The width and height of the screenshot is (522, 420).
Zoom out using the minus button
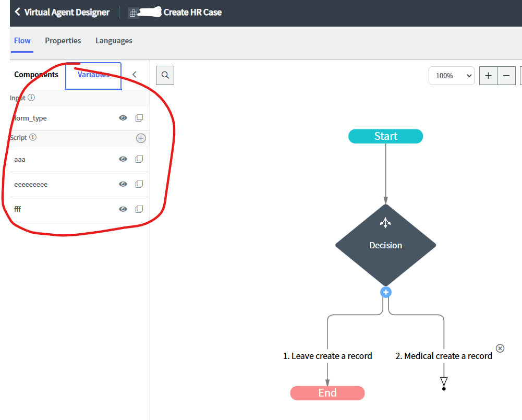click(506, 75)
